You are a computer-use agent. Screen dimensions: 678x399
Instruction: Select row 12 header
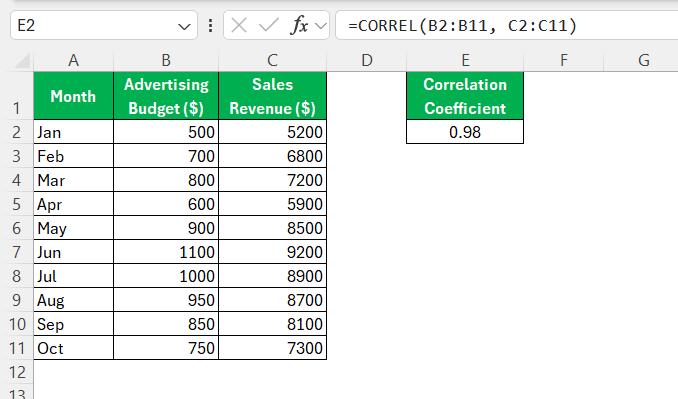coord(16,372)
